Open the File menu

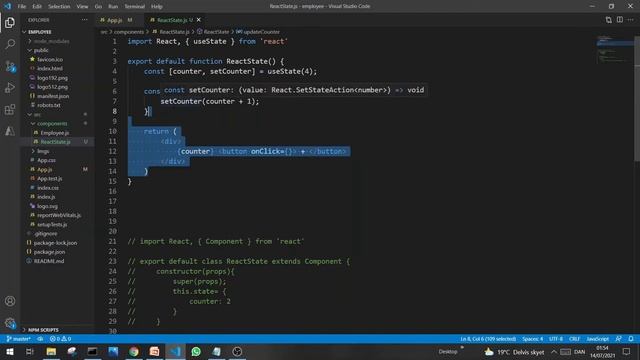[x=22, y=7]
